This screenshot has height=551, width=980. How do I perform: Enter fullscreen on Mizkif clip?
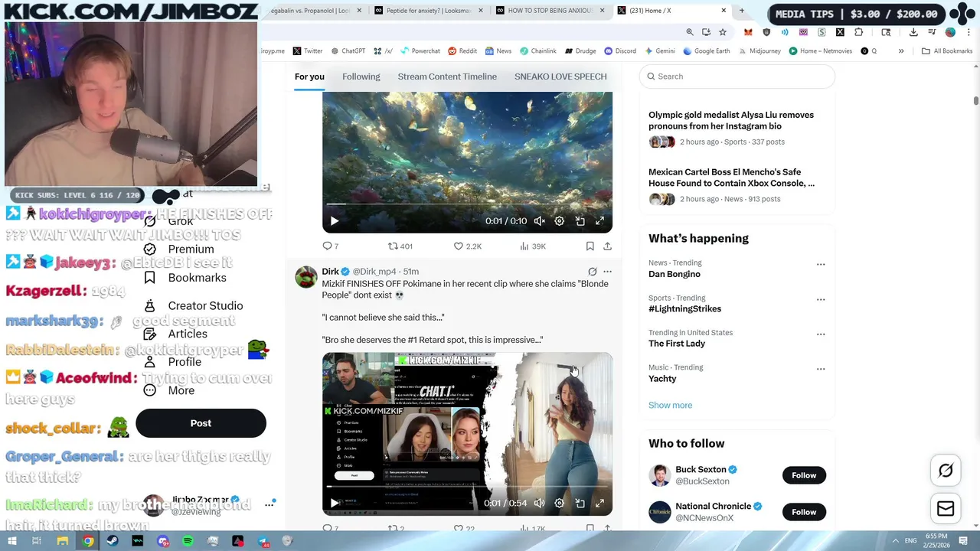[599, 503]
